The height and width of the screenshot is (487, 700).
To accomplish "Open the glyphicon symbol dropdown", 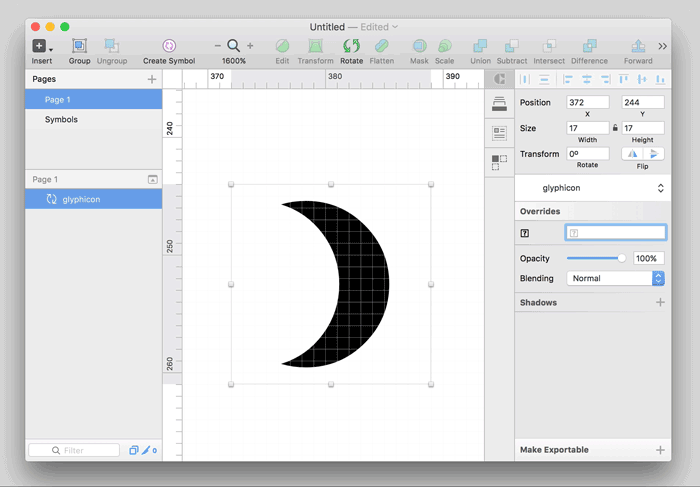I will (x=592, y=188).
